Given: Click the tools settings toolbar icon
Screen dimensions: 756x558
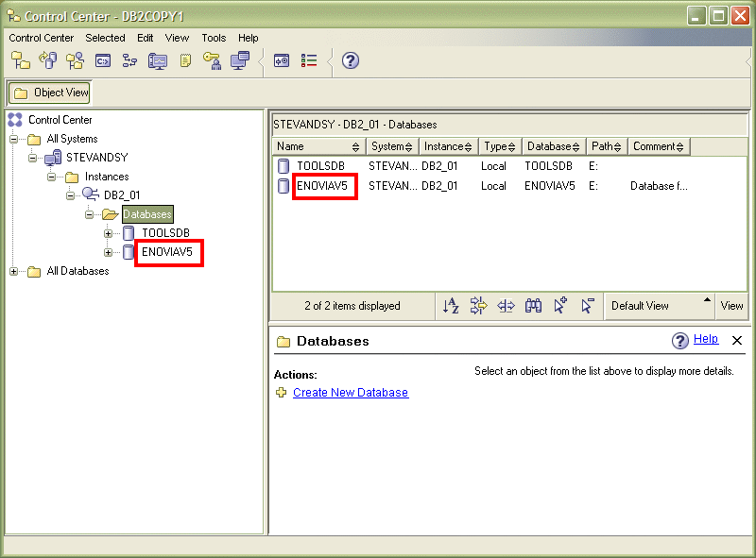Looking at the screenshot, I should (282, 60).
